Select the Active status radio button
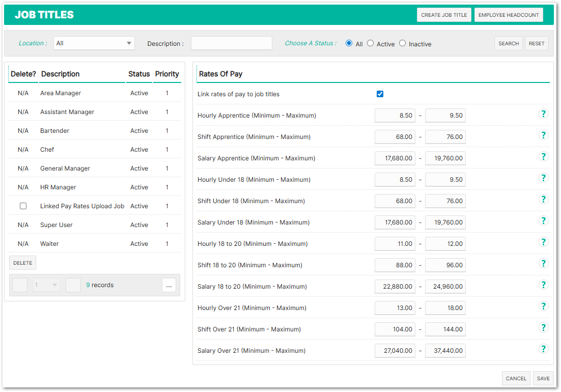Screen dimensions: 561x392 click(x=371, y=43)
